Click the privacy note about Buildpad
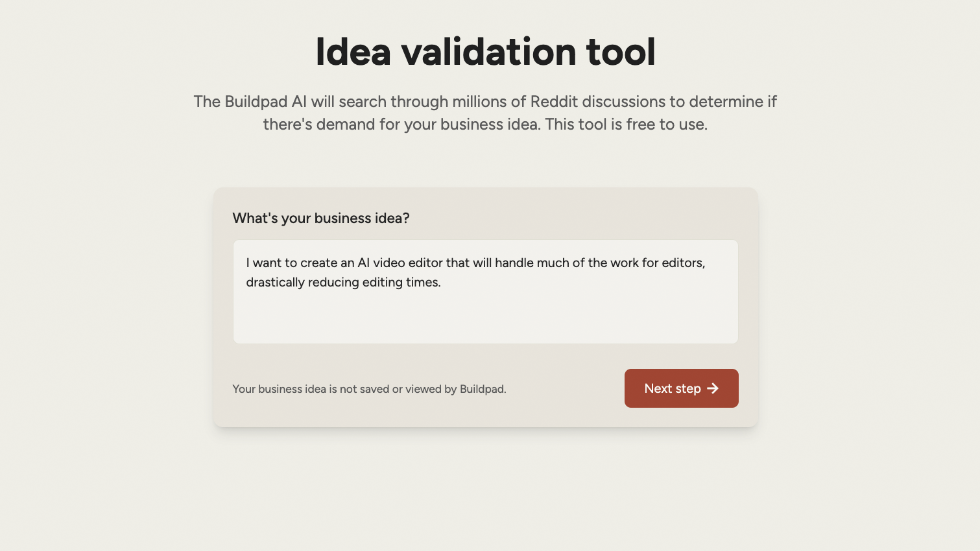980x551 pixels. [x=369, y=389]
